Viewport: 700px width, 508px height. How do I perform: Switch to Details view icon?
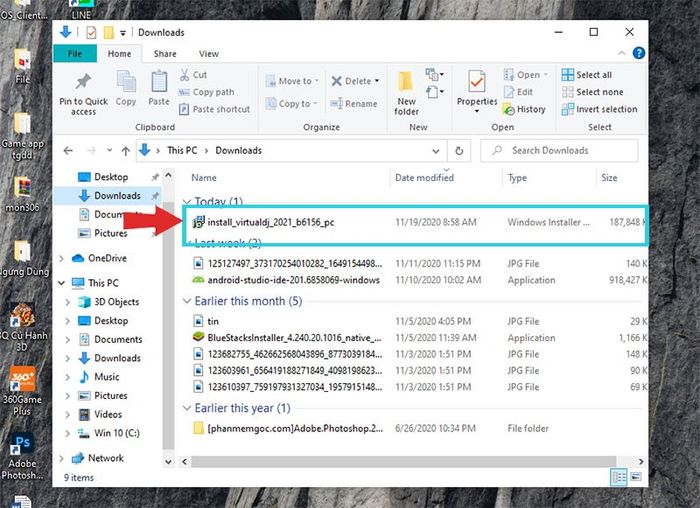tap(619, 477)
